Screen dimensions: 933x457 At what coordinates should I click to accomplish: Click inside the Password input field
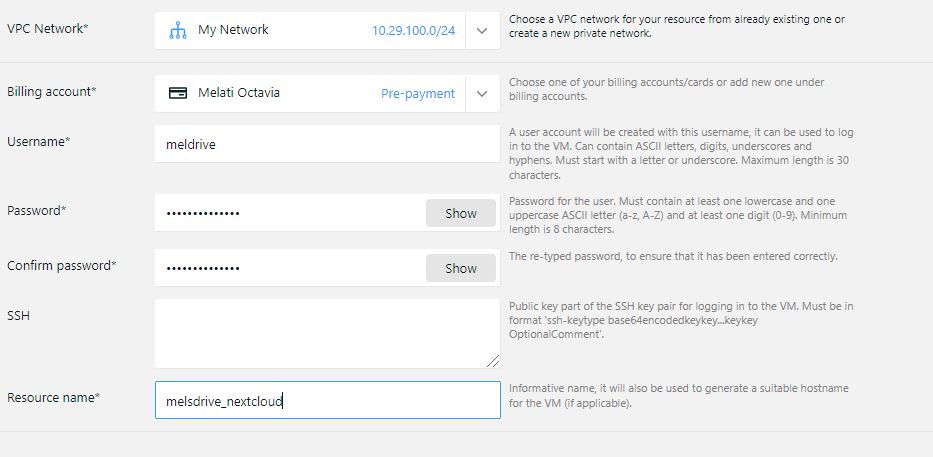click(x=290, y=213)
